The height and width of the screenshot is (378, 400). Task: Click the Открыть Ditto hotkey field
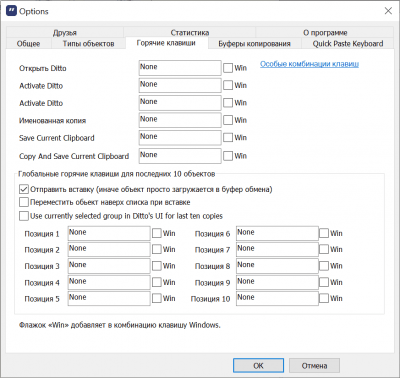[x=180, y=68]
